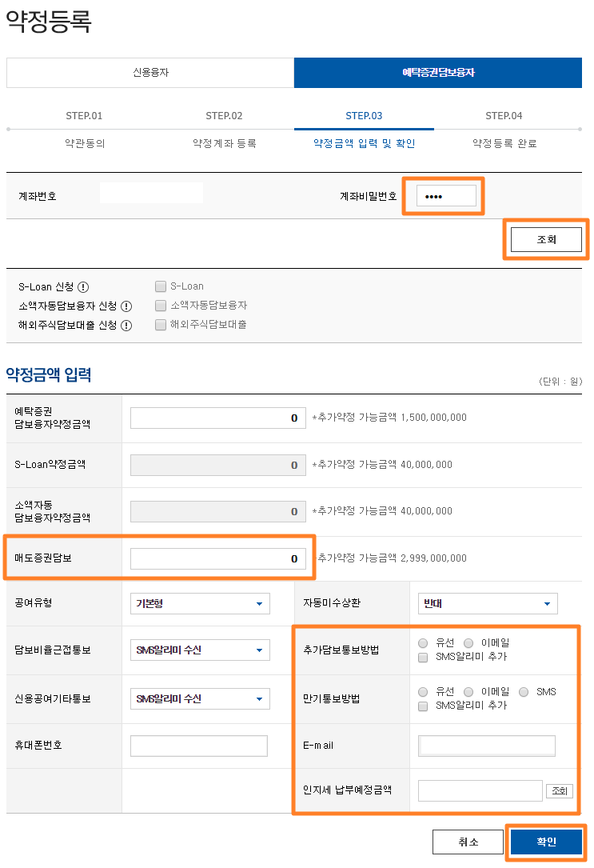Click the large 조회 button under 계좌비밀번호
This screenshot has height=868, width=594.
pyautogui.click(x=547, y=240)
